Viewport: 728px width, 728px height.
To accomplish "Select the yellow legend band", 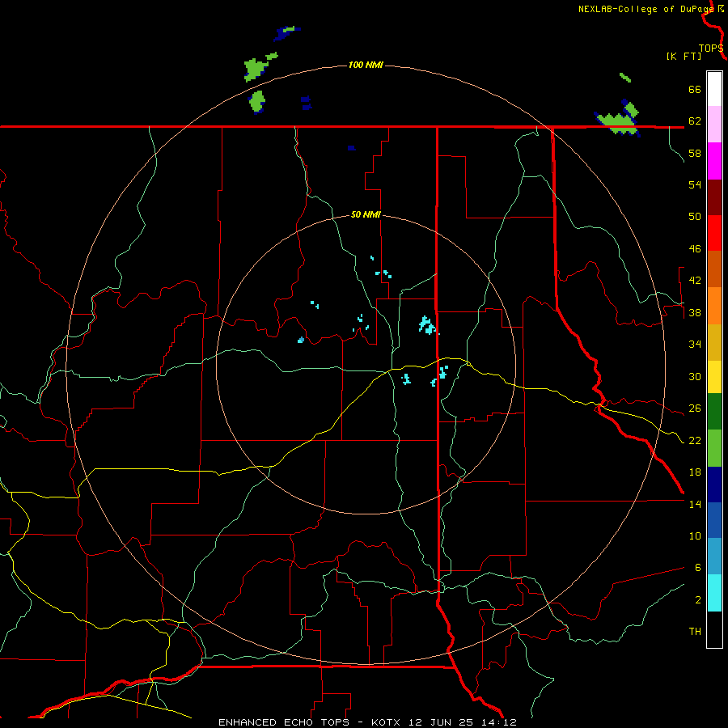I will [714, 377].
